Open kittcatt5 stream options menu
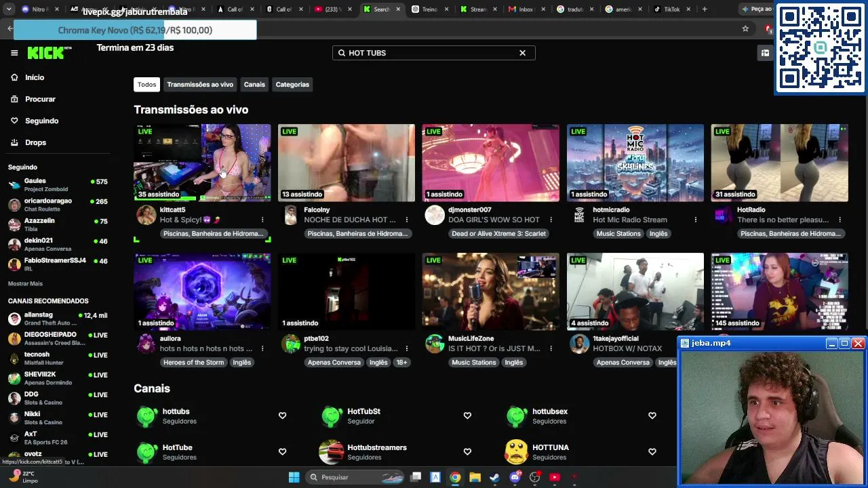 (262, 220)
